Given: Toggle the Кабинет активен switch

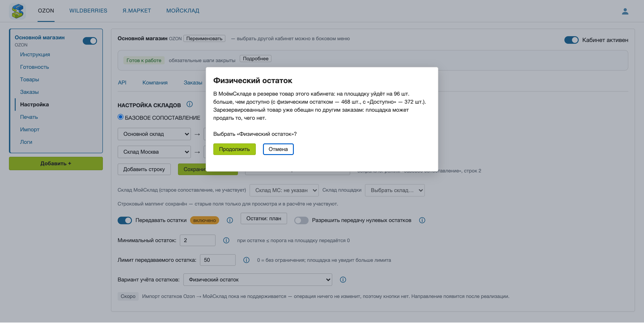Looking at the screenshot, I should pyautogui.click(x=571, y=40).
